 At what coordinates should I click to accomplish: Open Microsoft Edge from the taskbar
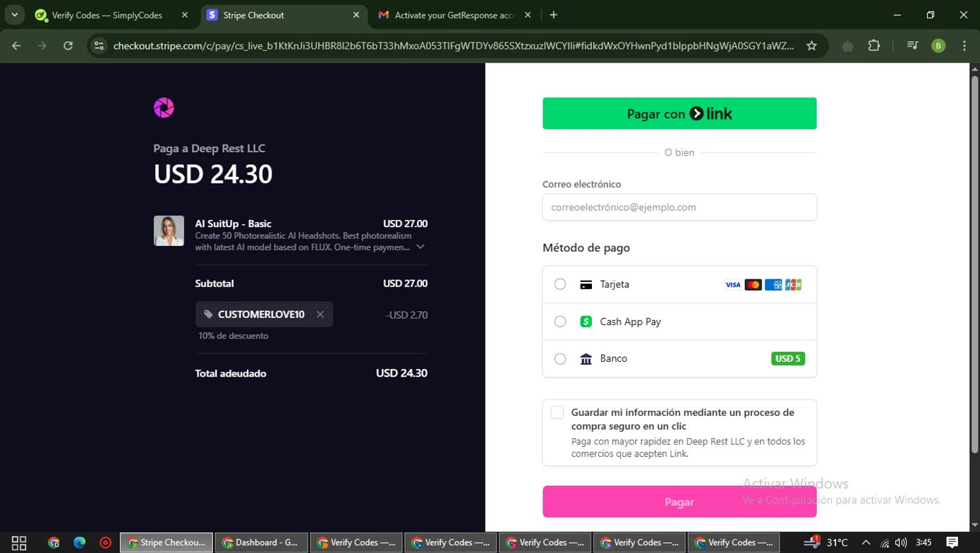[80, 543]
